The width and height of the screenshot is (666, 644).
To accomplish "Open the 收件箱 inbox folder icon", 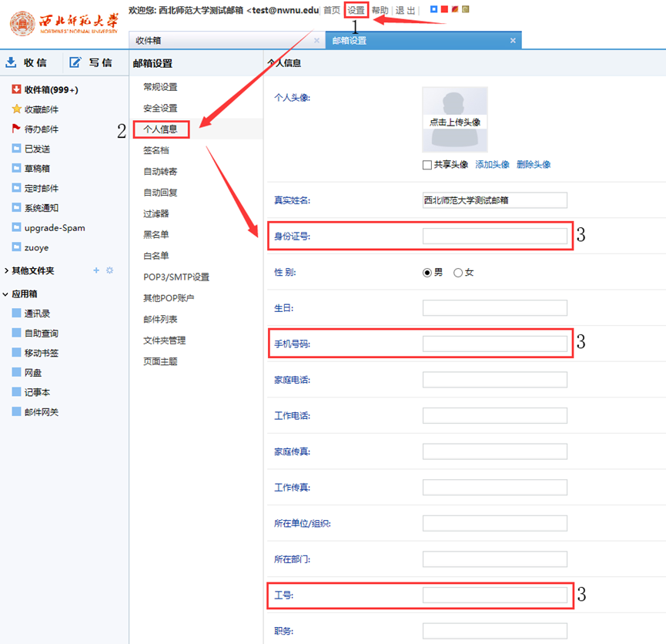I will (16, 89).
